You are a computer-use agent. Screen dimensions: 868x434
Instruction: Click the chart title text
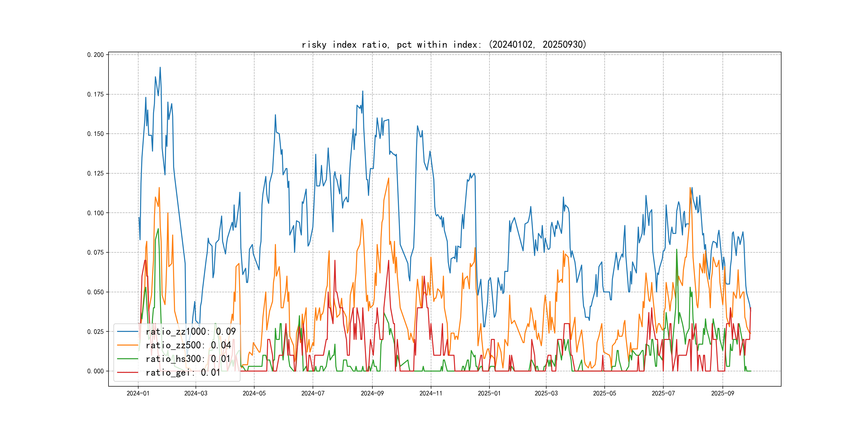coord(444,45)
